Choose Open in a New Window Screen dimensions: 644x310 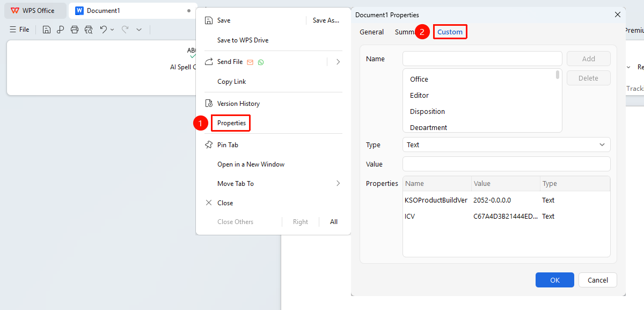pyautogui.click(x=251, y=164)
